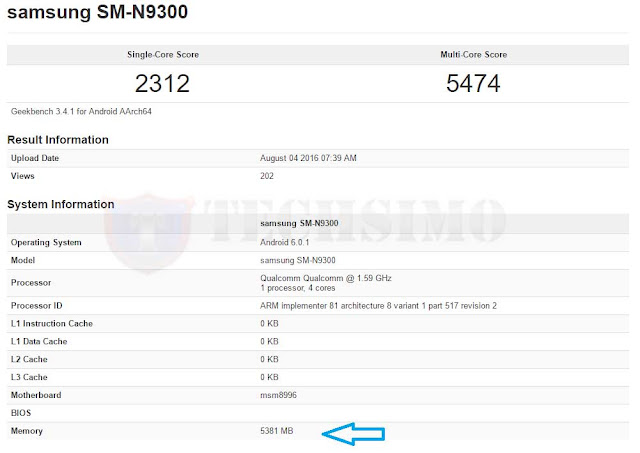Select the L1 Instruction Cache 0 KB value
The width and height of the screenshot is (640, 453).
(x=269, y=324)
